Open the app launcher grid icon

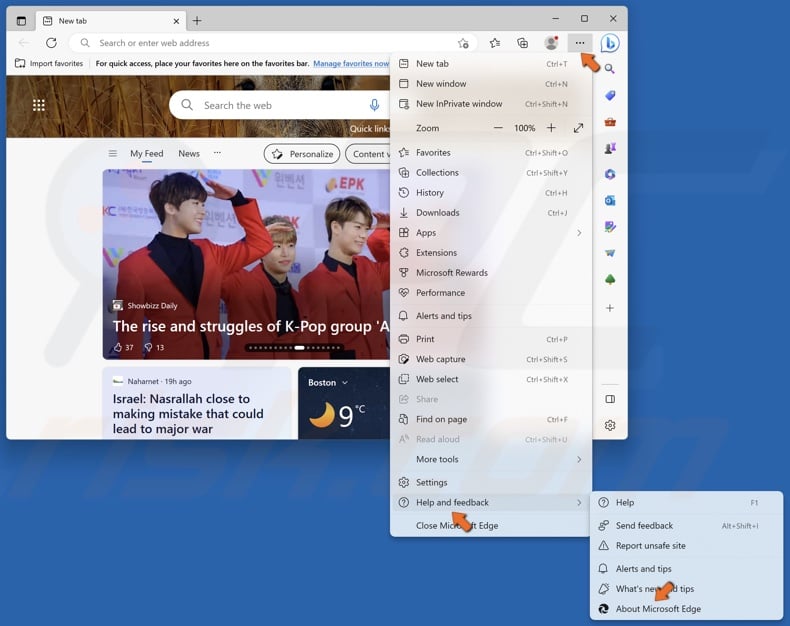(39, 105)
